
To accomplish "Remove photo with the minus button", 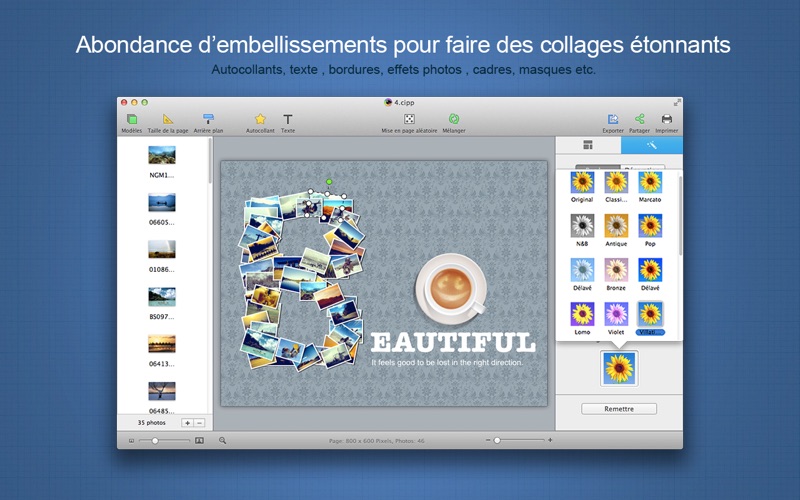I will [x=199, y=423].
